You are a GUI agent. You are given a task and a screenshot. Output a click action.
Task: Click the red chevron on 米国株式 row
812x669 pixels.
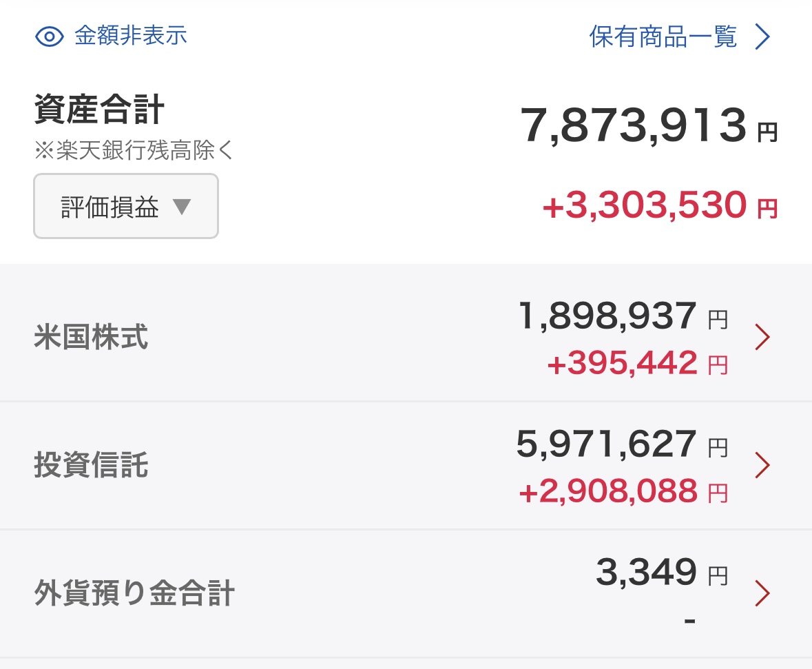click(762, 338)
